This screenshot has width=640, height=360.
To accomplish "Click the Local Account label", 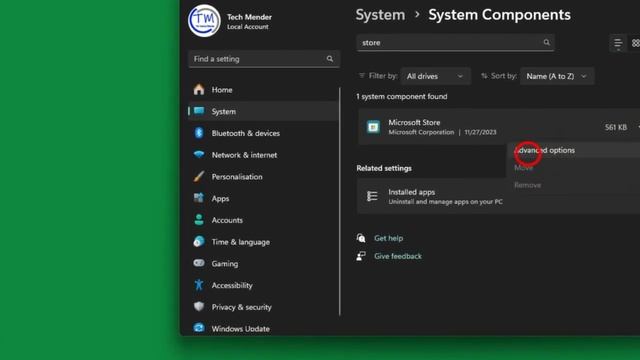I will (x=247, y=27).
